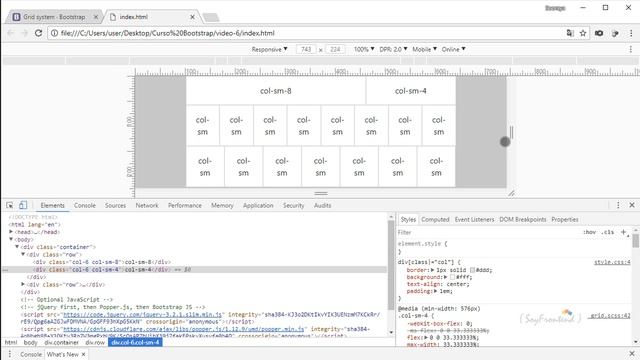Click the site information icon before URL
The height and width of the screenshot is (360, 640).
[x=54, y=33]
